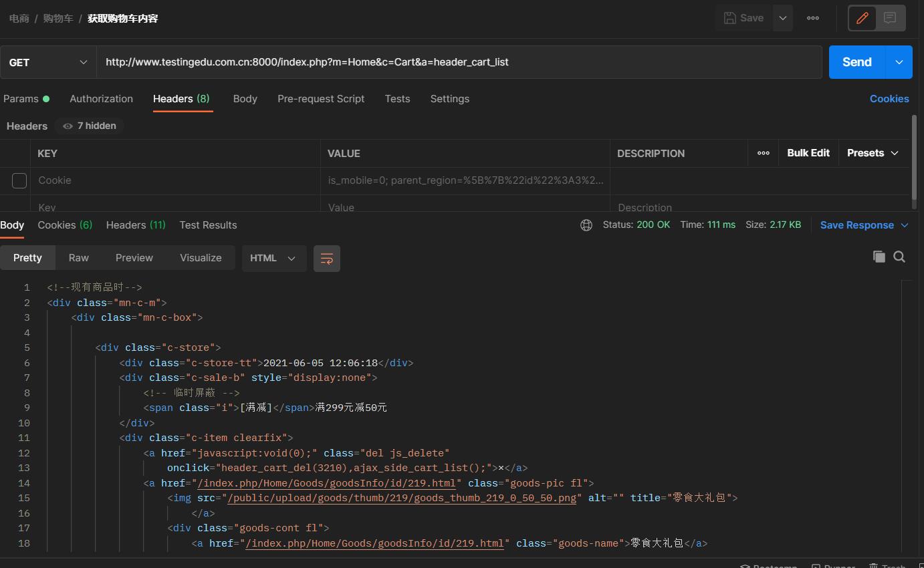
Task: Open the Params tab
Action: pyautogui.click(x=26, y=99)
